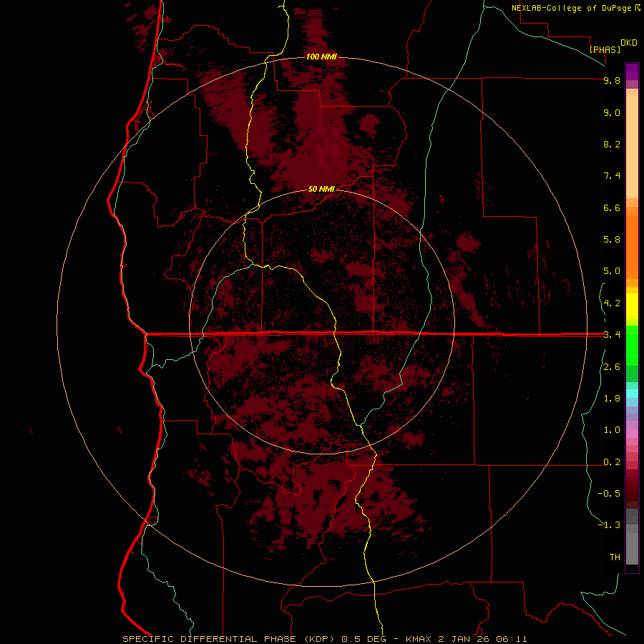The height and width of the screenshot is (644, 644).
Task: Click the 5.8 value on the color scale
Action: coord(612,240)
